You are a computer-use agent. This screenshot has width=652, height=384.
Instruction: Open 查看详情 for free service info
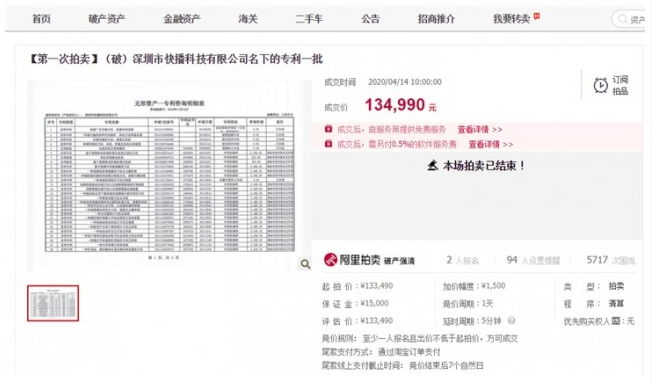pos(480,129)
